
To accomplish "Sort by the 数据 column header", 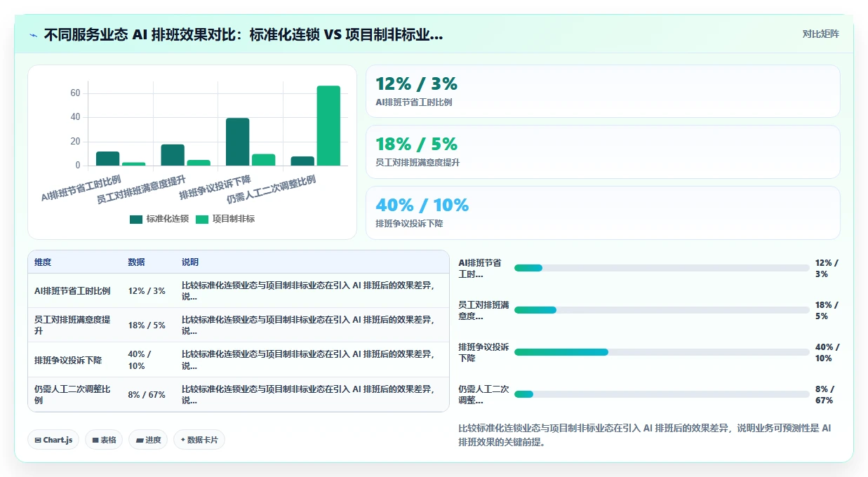I will pos(136,262).
